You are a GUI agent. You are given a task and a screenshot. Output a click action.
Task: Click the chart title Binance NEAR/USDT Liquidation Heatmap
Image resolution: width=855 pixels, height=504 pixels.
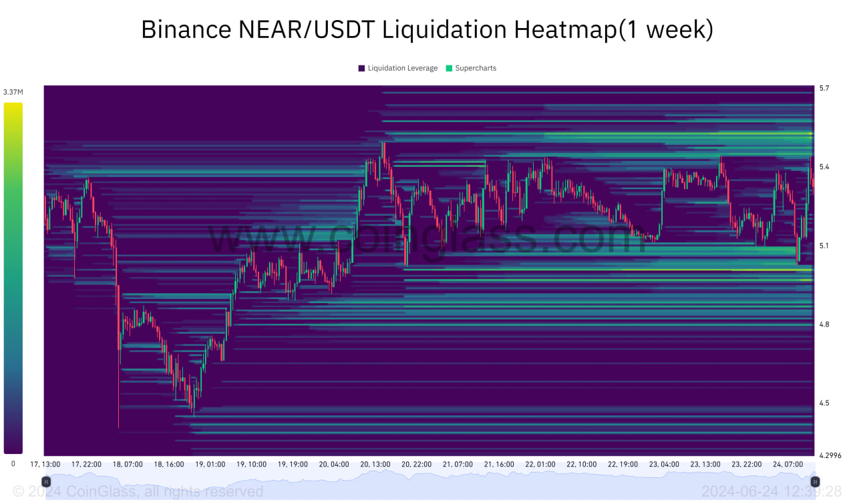click(x=427, y=30)
